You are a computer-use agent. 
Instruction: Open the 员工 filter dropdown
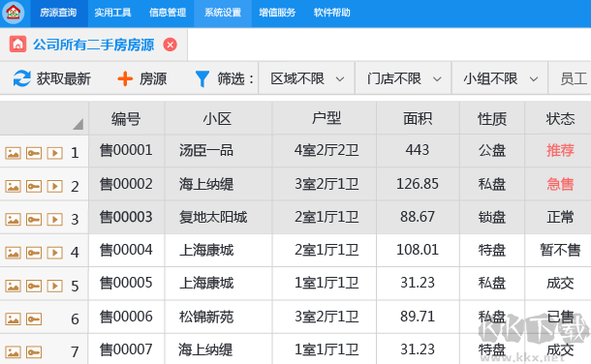pos(570,78)
